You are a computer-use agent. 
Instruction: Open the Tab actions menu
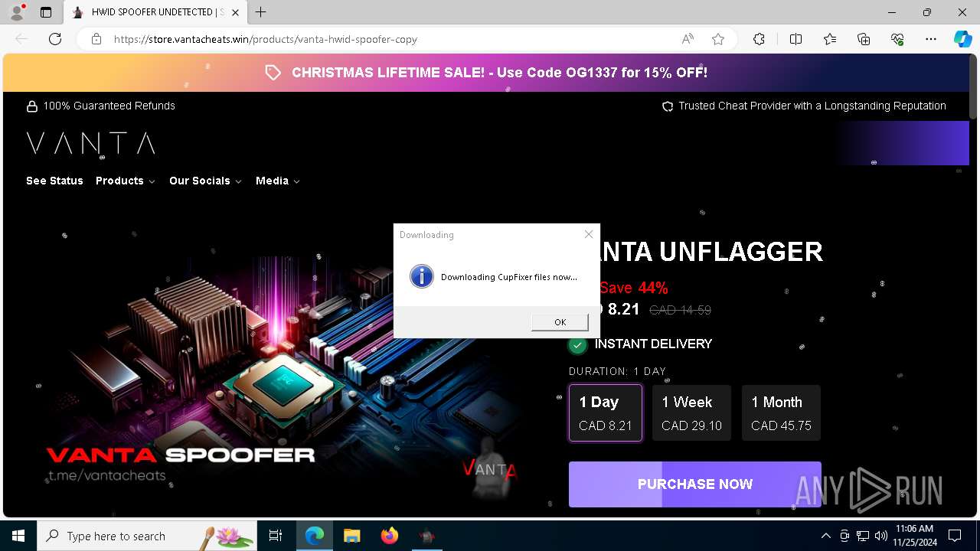(46, 12)
